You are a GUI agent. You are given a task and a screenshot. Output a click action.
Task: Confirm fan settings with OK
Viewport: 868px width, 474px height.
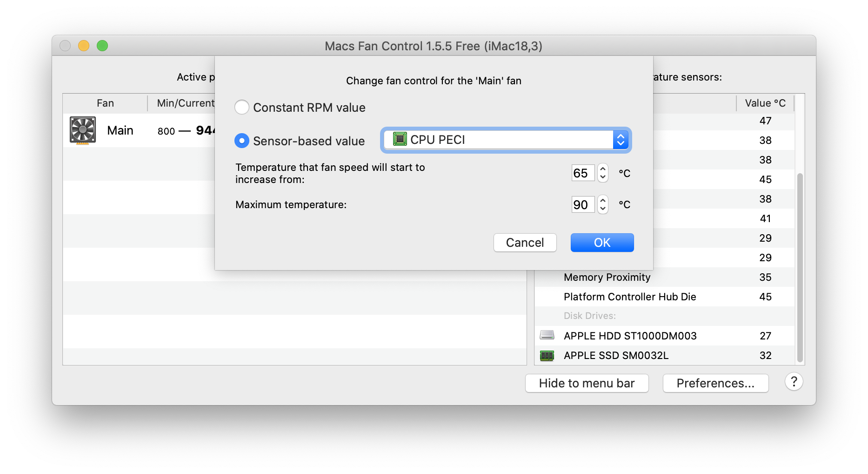point(602,243)
